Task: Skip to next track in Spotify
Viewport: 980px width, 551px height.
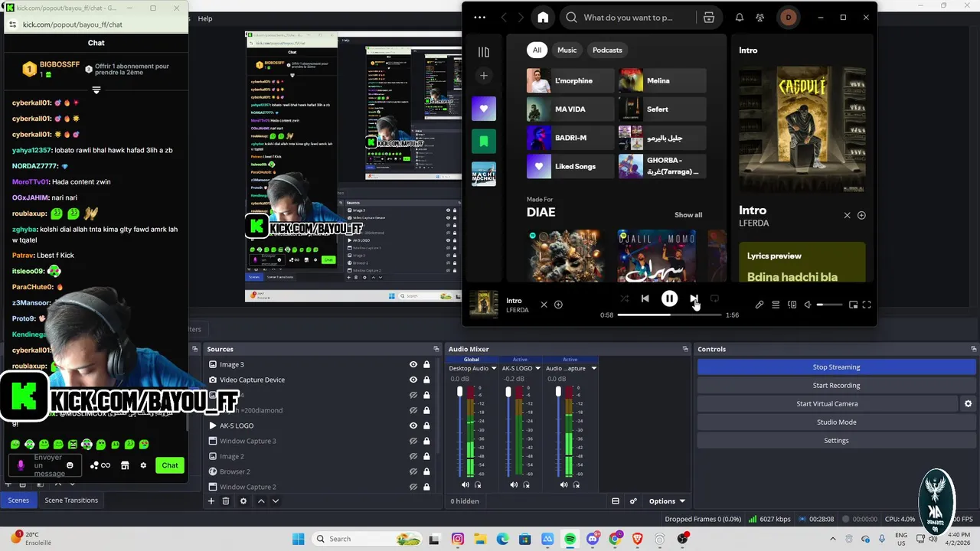Action: tap(694, 298)
